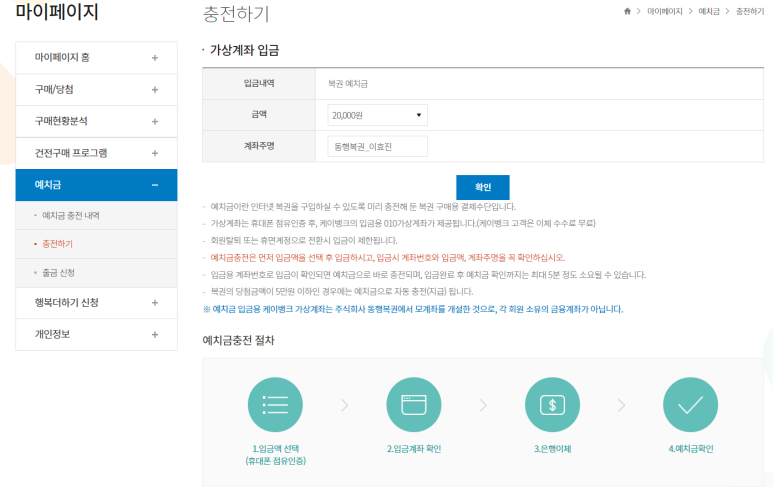Click the 금액 row label

pos(259,114)
